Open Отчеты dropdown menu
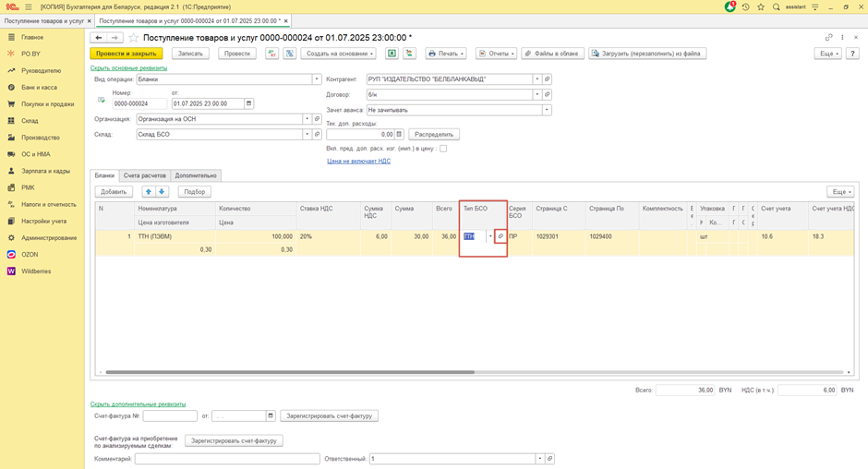The height and width of the screenshot is (469, 868). tap(497, 54)
